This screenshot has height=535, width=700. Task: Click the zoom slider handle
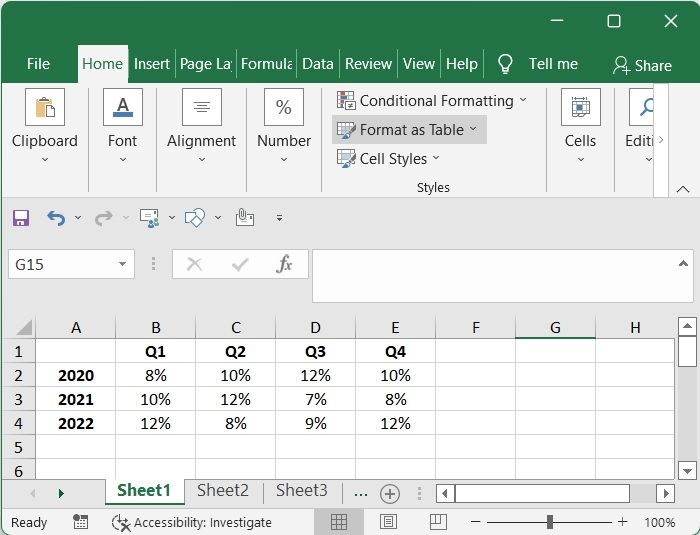(550, 522)
